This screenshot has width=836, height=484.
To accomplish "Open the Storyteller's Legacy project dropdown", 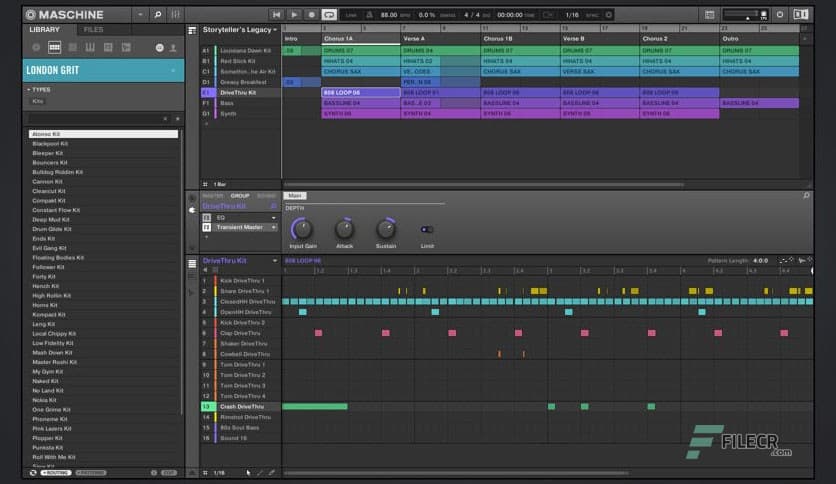I will (240, 30).
